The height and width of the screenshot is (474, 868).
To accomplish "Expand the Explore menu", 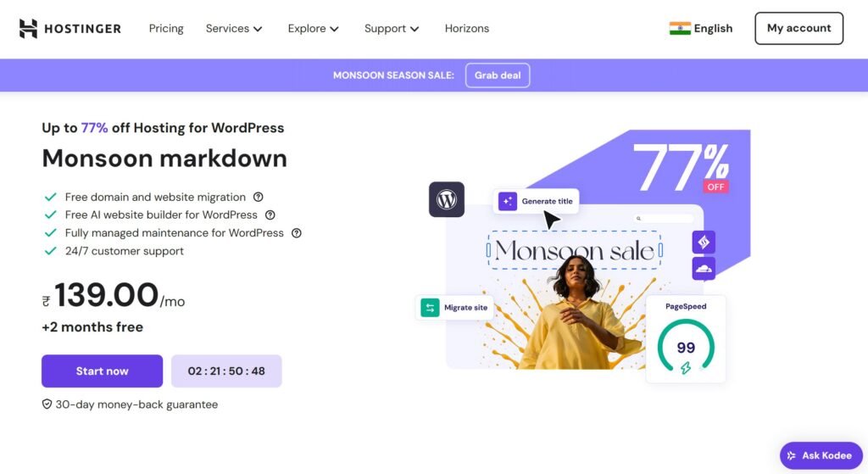I will click(313, 28).
